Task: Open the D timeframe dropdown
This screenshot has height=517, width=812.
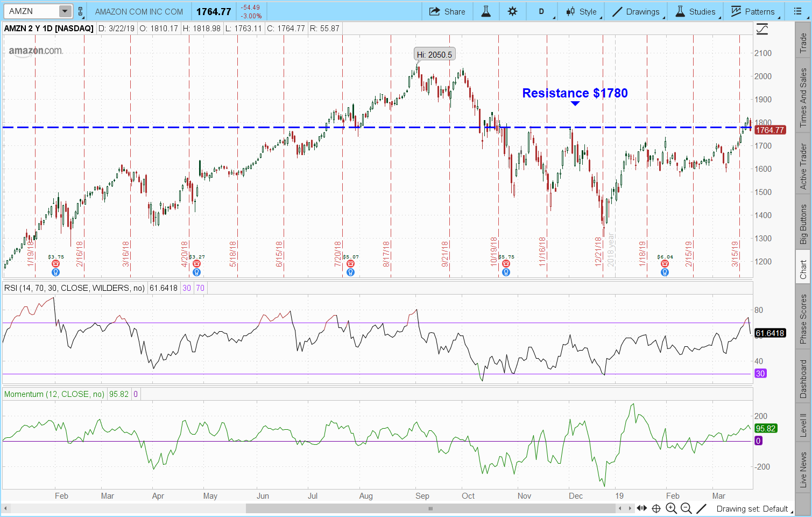Action: pyautogui.click(x=542, y=11)
